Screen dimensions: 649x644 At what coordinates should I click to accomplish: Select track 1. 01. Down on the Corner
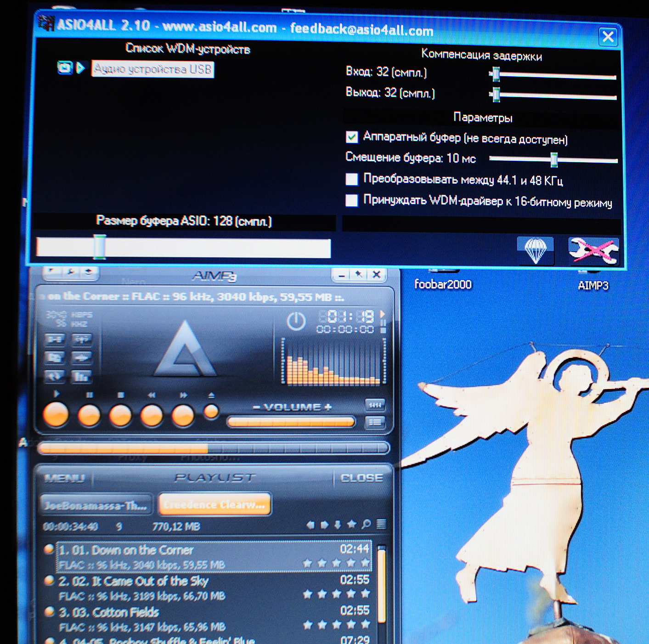click(x=214, y=557)
